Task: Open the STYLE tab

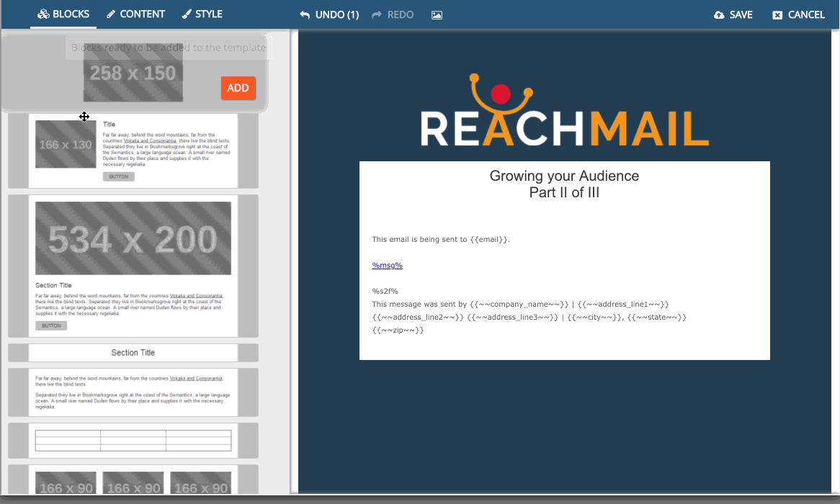Action: (x=202, y=14)
